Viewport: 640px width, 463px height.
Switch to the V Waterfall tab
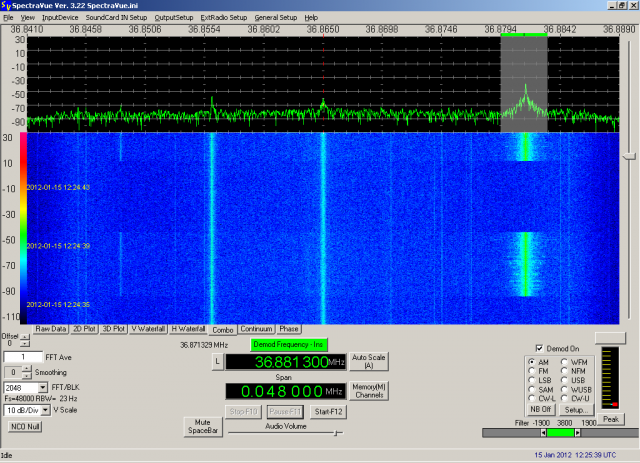[148, 328]
